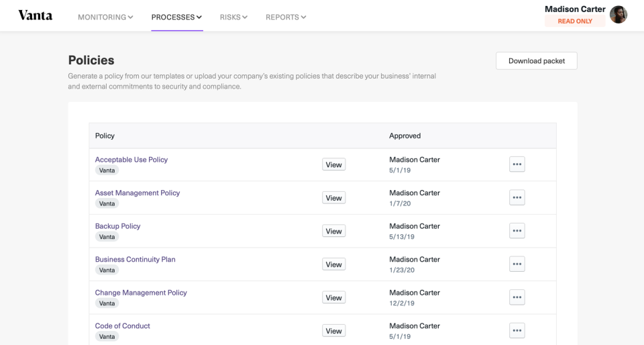Click Madison Carter's profile avatar

click(x=618, y=15)
